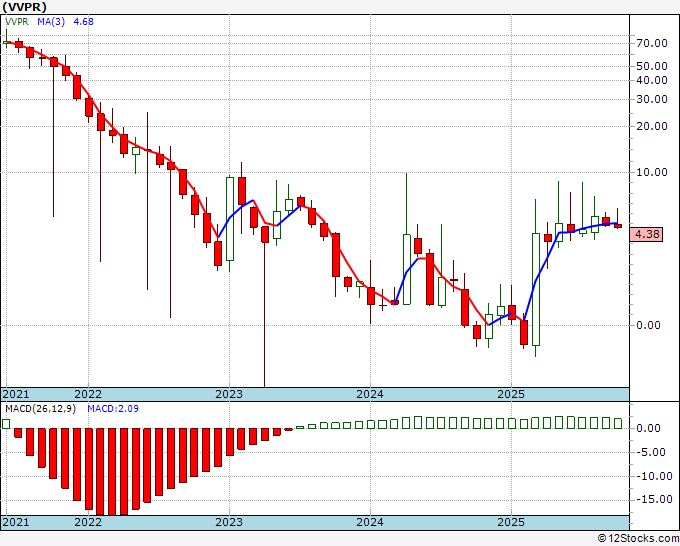Click 2022 on the price chart timeline
680x546 pixels.
(88, 394)
